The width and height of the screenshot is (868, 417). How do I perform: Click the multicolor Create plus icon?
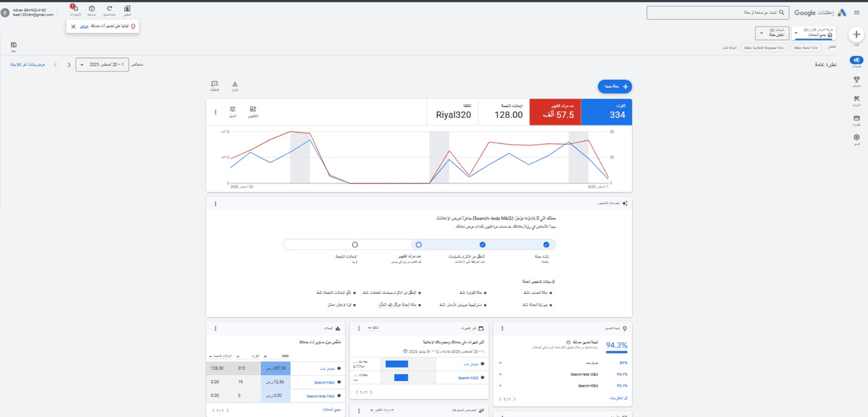point(856,34)
